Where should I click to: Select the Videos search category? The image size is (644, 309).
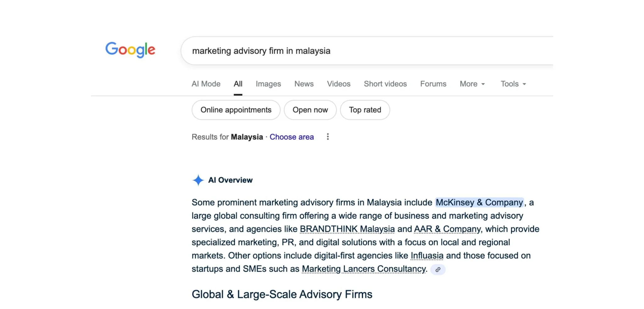tap(338, 84)
